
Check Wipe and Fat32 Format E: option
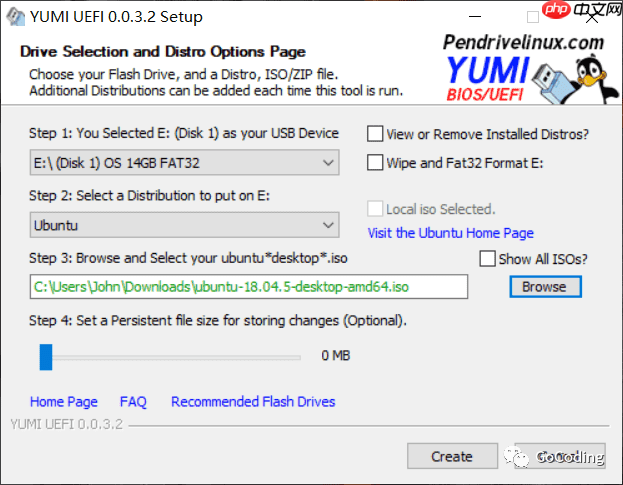tap(375, 162)
